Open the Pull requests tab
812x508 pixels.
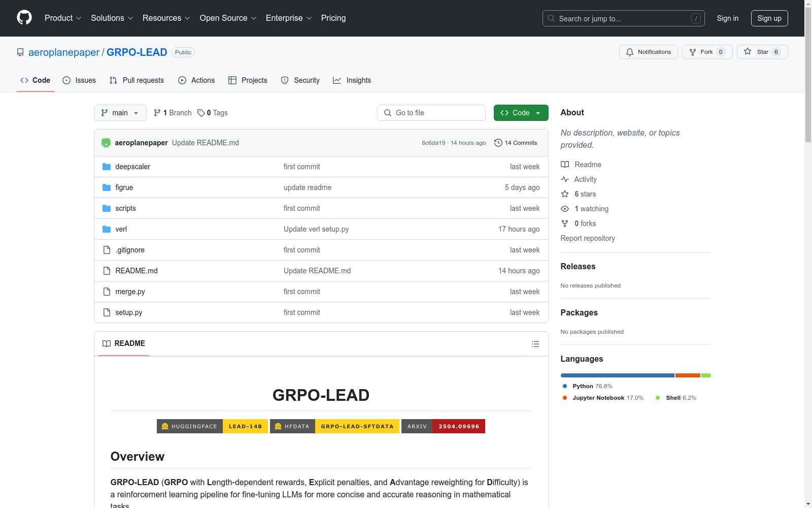137,80
